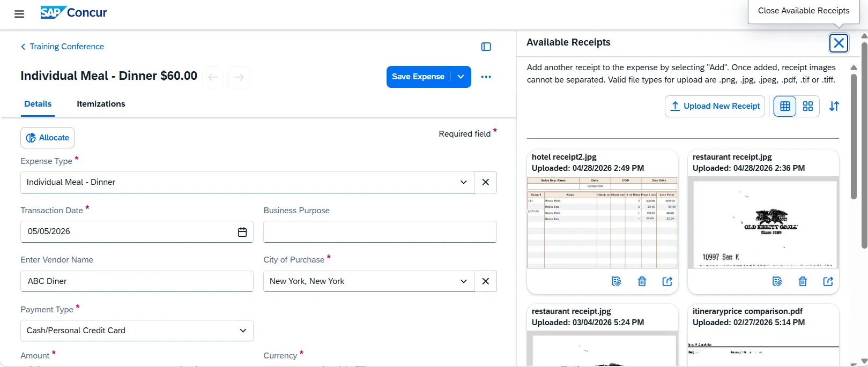This screenshot has width=868, height=367.
Task: Clear the City of Purchase value
Action: (x=486, y=281)
